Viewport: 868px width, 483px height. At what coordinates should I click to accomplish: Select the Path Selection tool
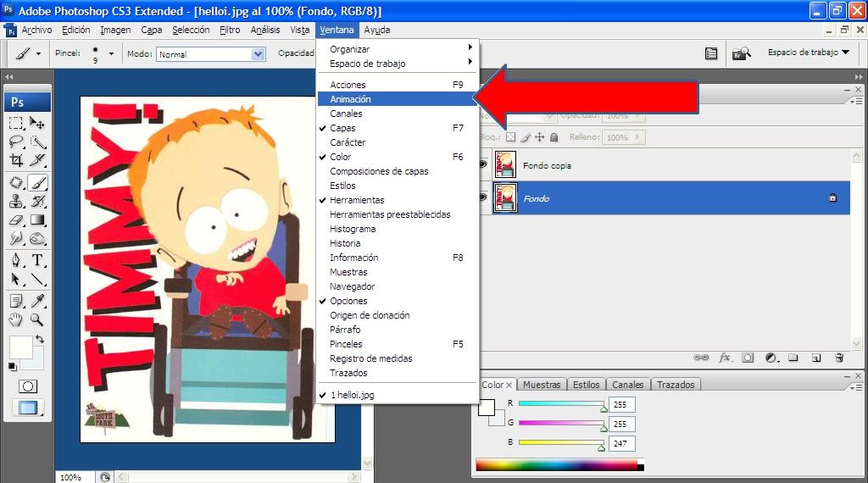pyautogui.click(x=16, y=279)
